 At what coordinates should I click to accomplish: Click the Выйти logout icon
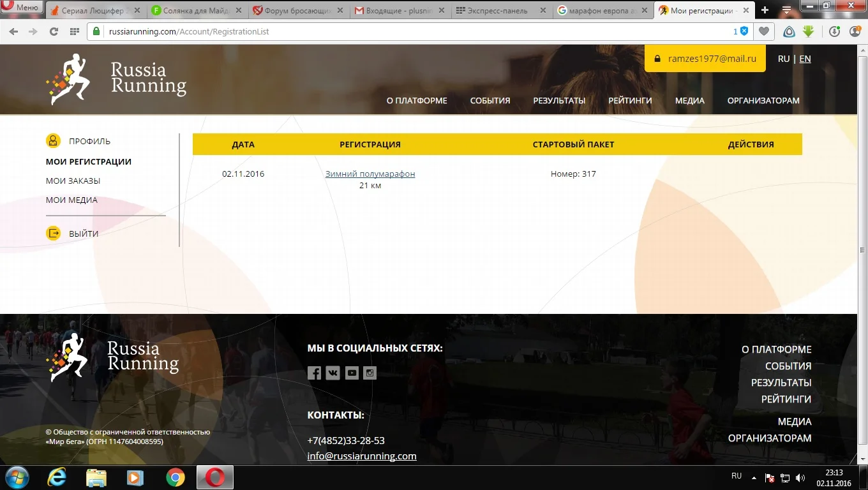54,234
